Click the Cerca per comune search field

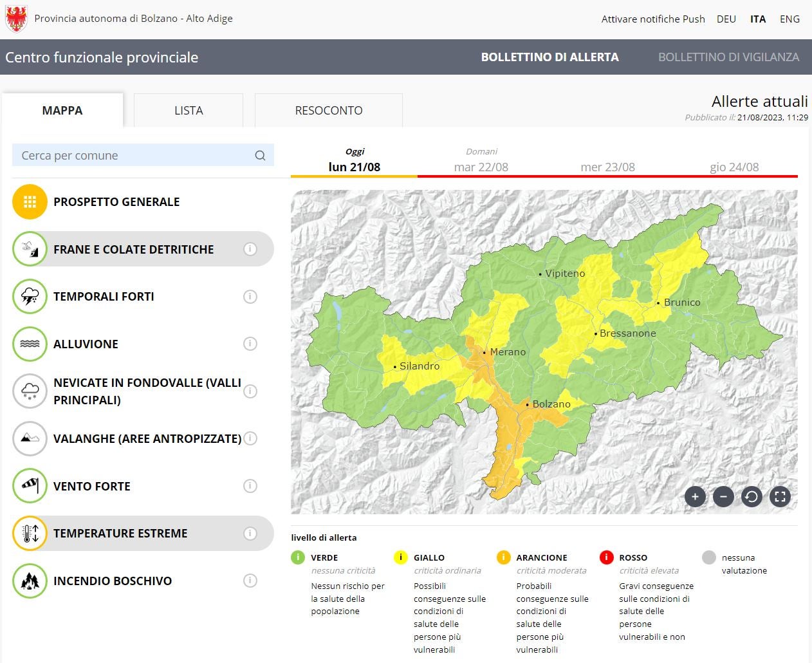tap(135, 155)
